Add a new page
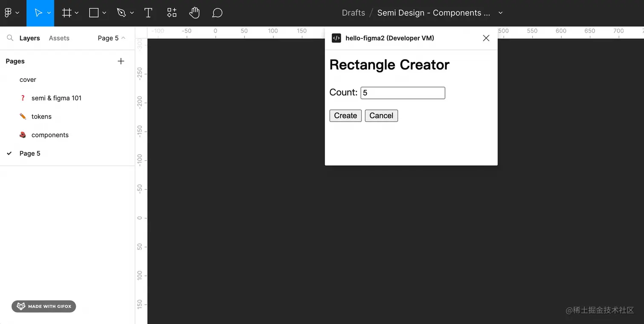The height and width of the screenshot is (324, 644). pos(121,61)
